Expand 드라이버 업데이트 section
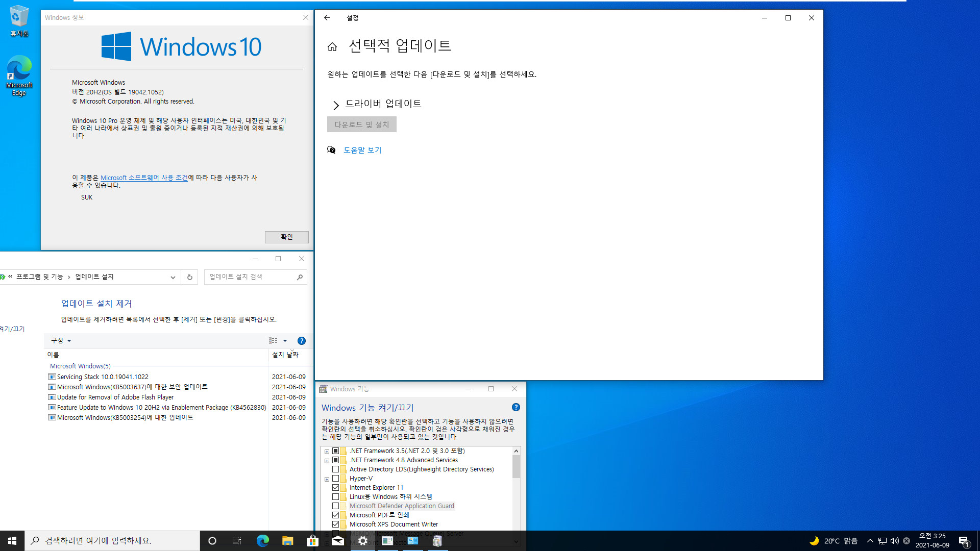This screenshot has width=980, height=551. click(336, 105)
